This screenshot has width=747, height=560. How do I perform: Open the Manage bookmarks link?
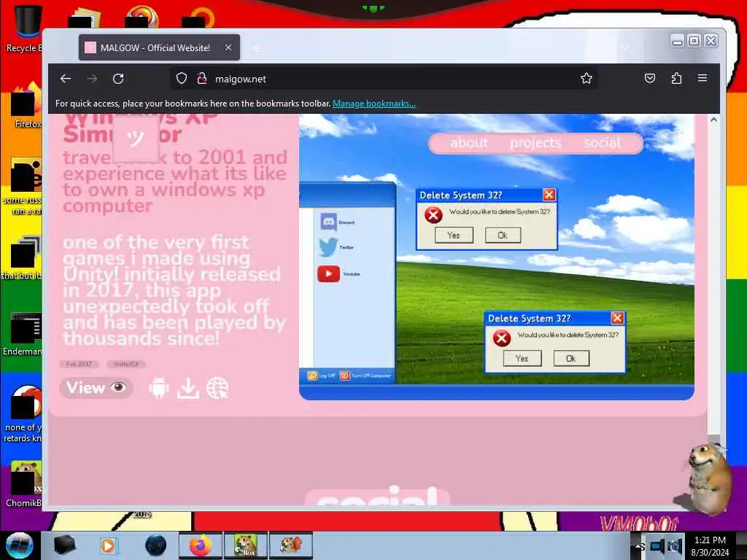pyautogui.click(x=374, y=104)
